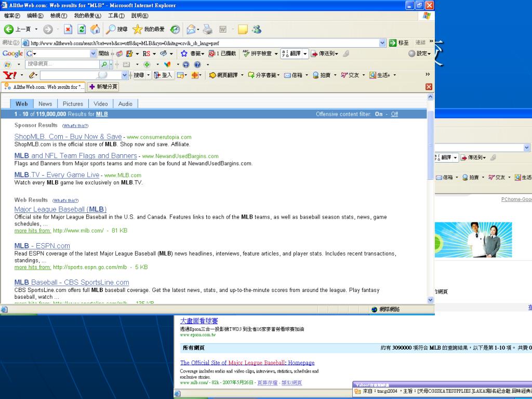Open the 翻譯 translate dropdown in front window
Image resolution: width=532 pixels, height=399 pixels.
305,54
